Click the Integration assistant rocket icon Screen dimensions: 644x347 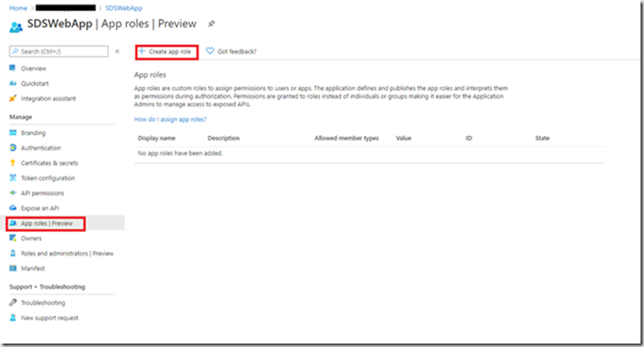point(13,99)
